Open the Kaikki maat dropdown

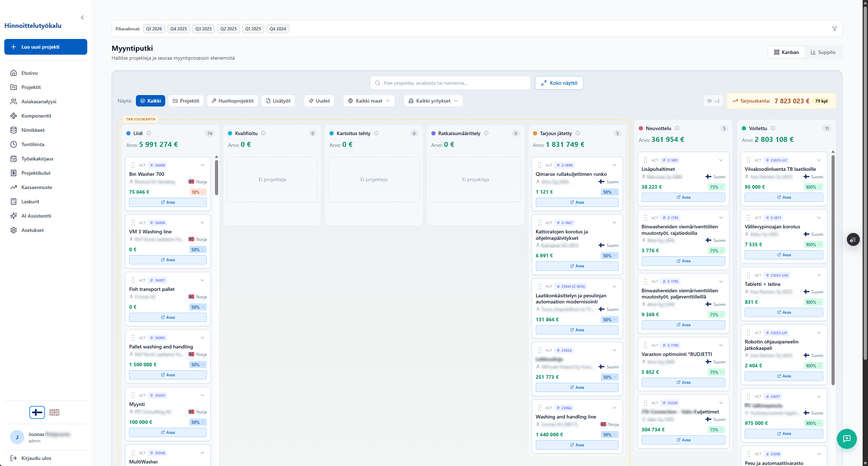coord(369,101)
